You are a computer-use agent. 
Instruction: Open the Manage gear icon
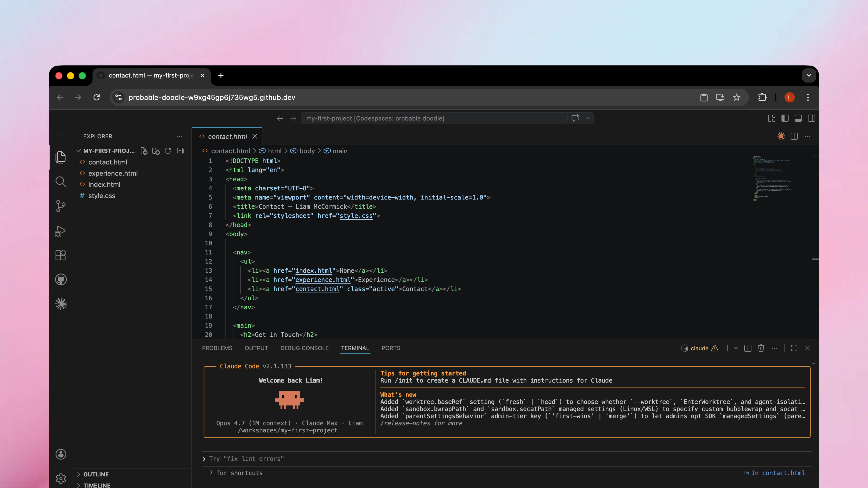(61, 478)
